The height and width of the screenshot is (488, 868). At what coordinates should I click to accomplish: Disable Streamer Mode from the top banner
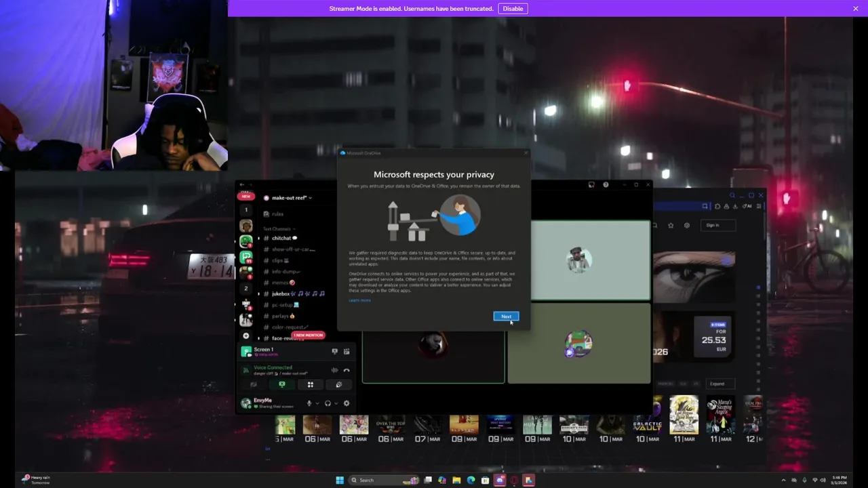(x=513, y=8)
